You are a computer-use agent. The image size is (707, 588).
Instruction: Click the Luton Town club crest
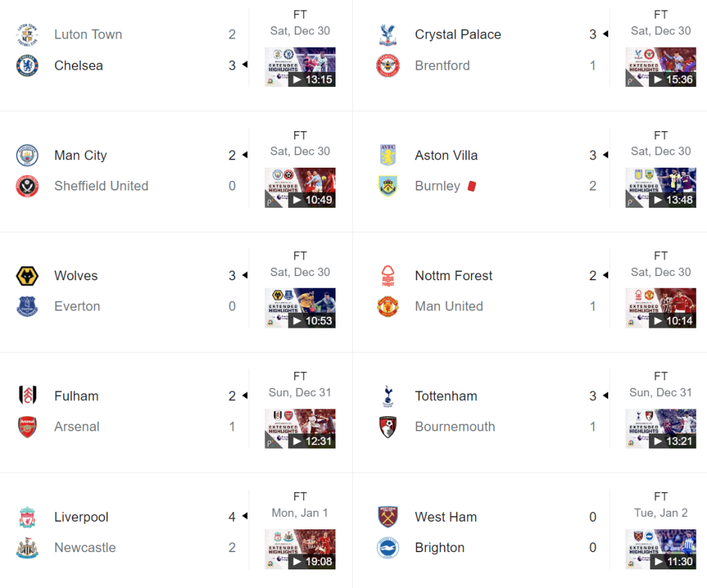(28, 35)
